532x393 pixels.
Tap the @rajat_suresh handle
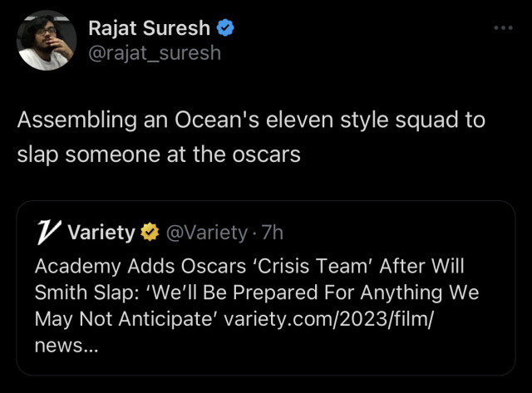click(155, 53)
